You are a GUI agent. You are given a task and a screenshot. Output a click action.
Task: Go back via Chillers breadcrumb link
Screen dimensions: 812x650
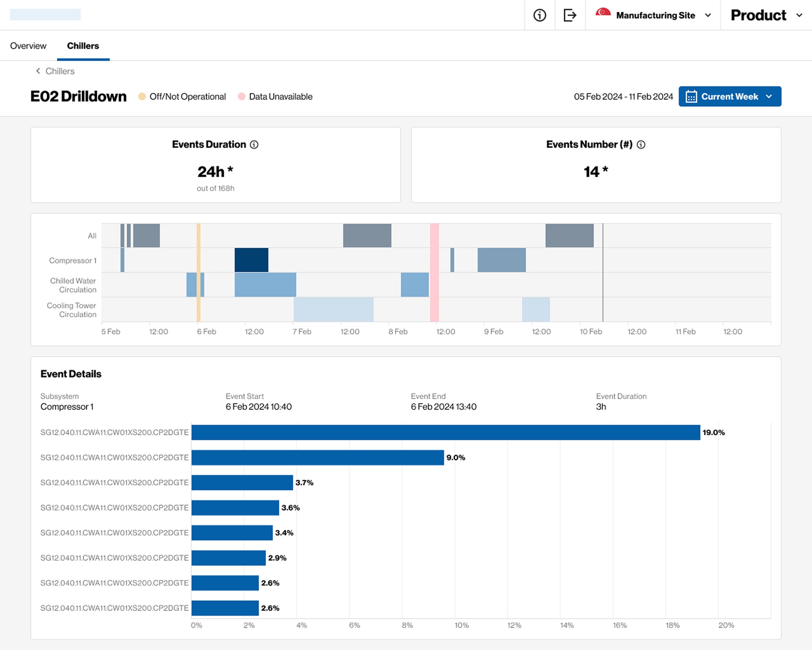(60, 71)
